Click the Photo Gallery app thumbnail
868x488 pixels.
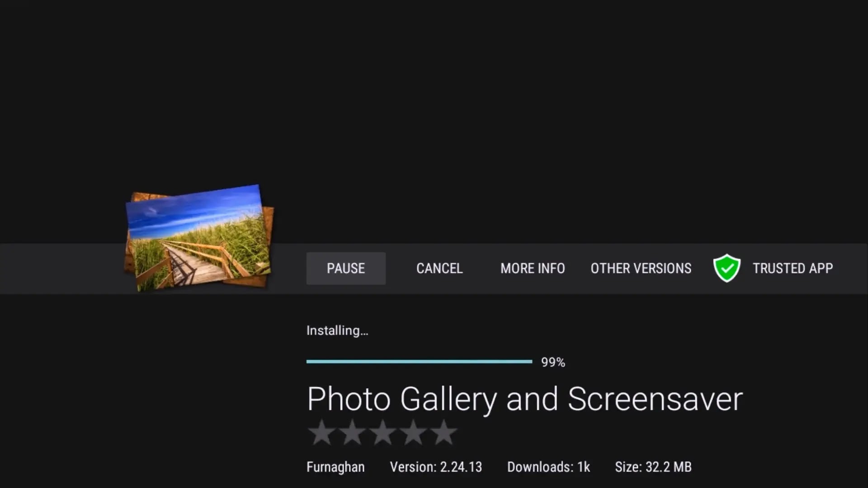coord(199,238)
